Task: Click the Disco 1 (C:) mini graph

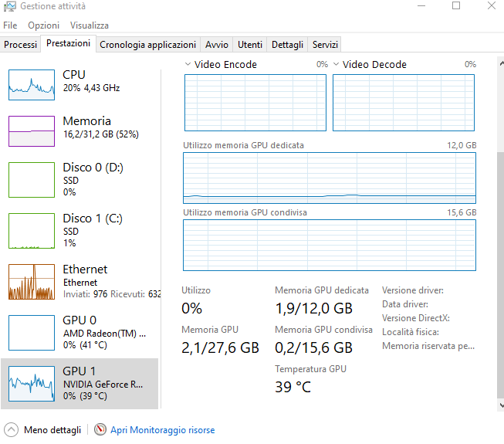Action: click(32, 231)
